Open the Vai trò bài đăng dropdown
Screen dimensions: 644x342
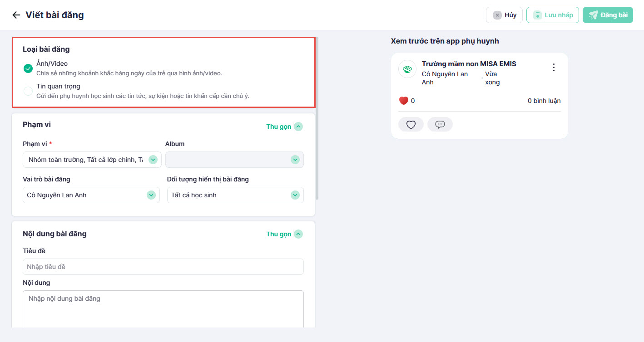tap(91, 195)
